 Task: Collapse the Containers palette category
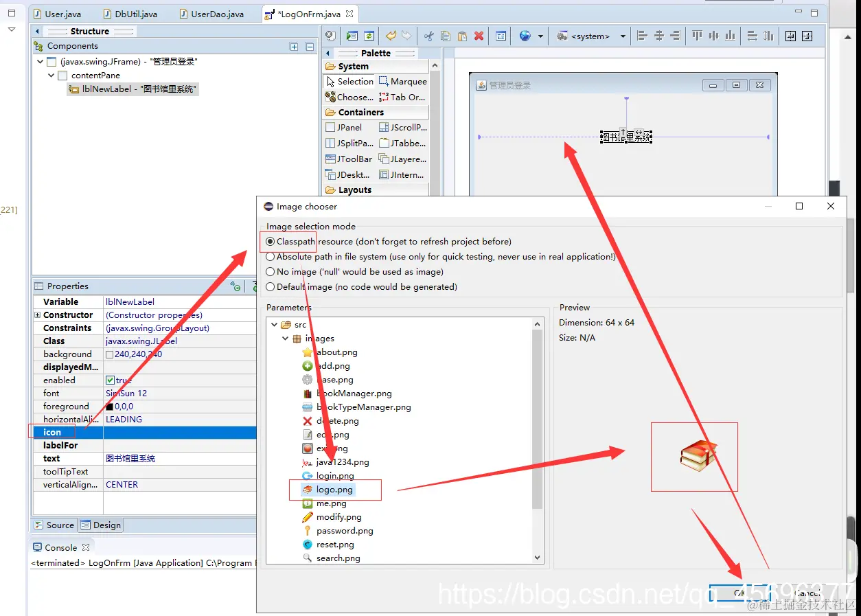tap(376, 112)
